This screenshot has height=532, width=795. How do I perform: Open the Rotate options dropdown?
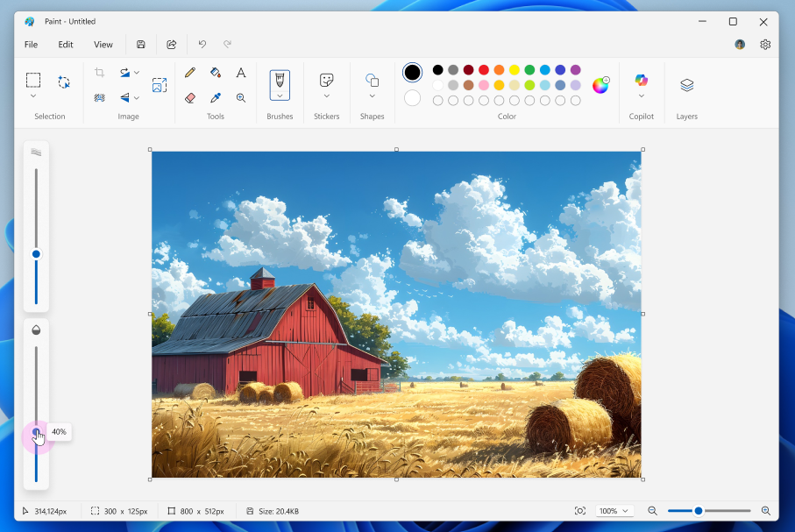137,73
